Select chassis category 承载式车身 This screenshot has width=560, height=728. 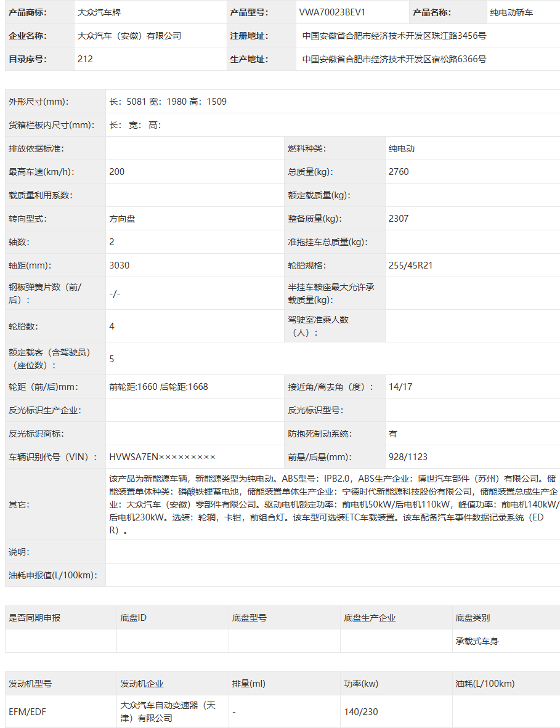point(477,641)
